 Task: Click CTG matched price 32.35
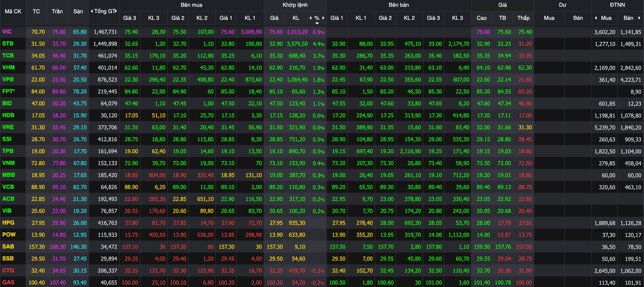276,271
